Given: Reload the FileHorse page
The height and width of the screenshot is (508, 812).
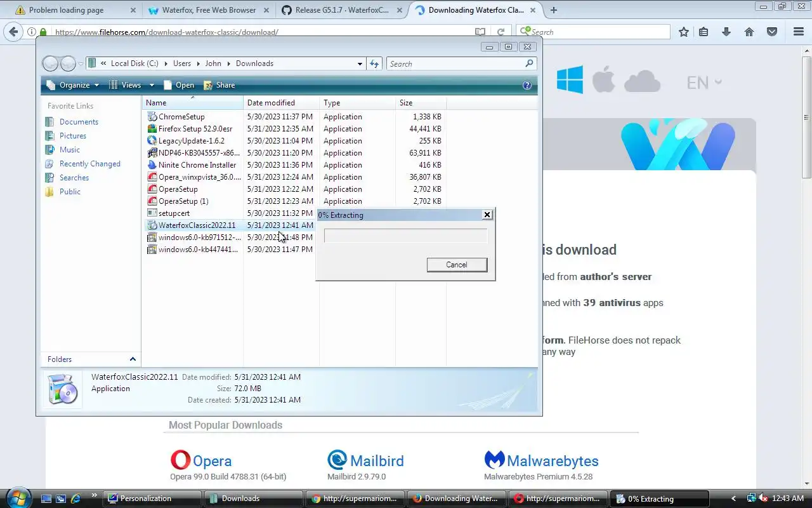Looking at the screenshot, I should [501, 32].
